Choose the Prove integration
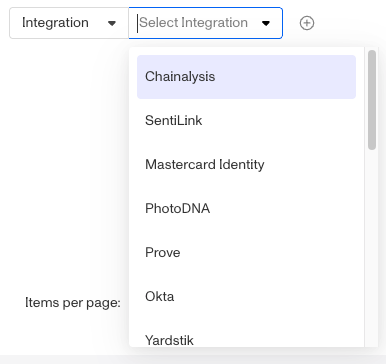Viewport: 386px width, 364px height. (x=246, y=253)
